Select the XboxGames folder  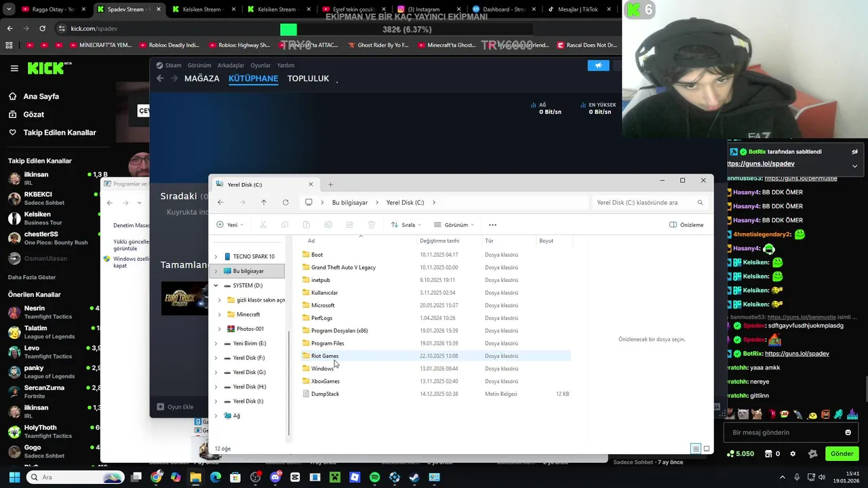point(435,381)
